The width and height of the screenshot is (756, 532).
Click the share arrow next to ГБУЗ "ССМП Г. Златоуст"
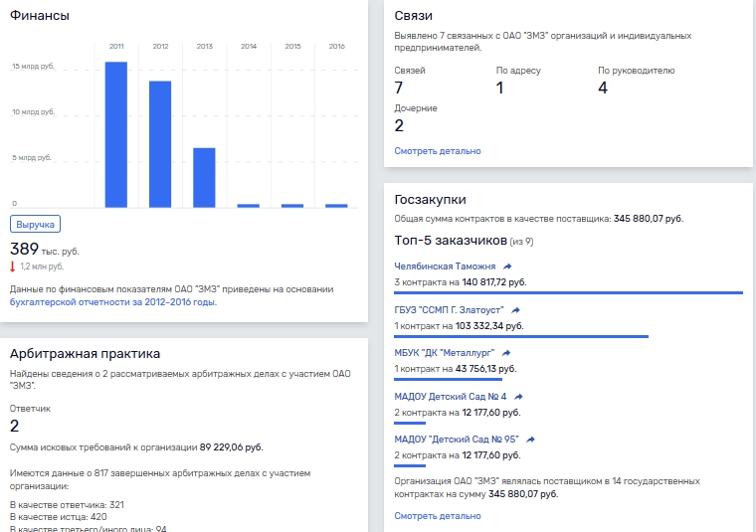coord(515,310)
